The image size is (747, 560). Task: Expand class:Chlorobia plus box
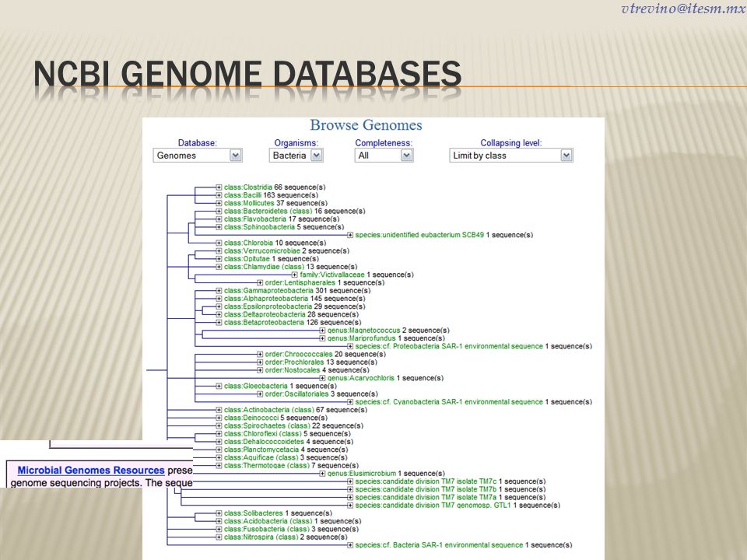(219, 243)
